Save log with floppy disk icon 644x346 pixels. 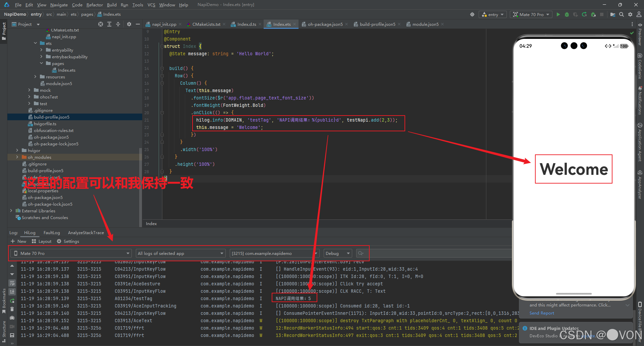[12, 335]
